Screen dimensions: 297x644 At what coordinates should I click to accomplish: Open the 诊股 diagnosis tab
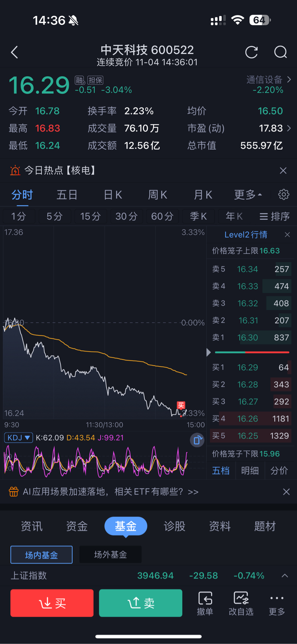[174, 526]
